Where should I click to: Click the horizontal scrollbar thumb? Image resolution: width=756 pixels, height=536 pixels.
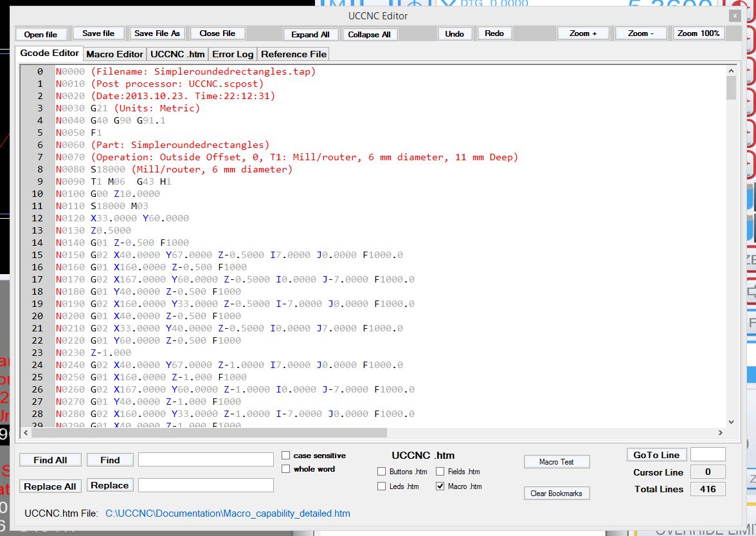tap(210, 433)
